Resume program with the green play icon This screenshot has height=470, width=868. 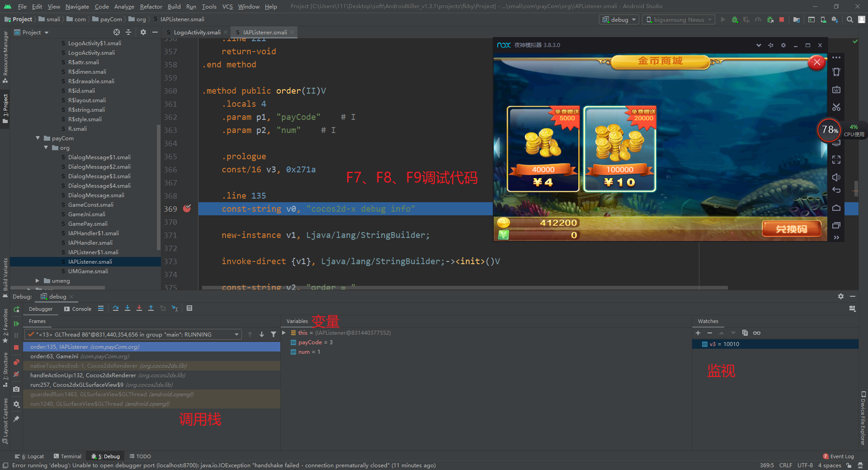point(16,323)
